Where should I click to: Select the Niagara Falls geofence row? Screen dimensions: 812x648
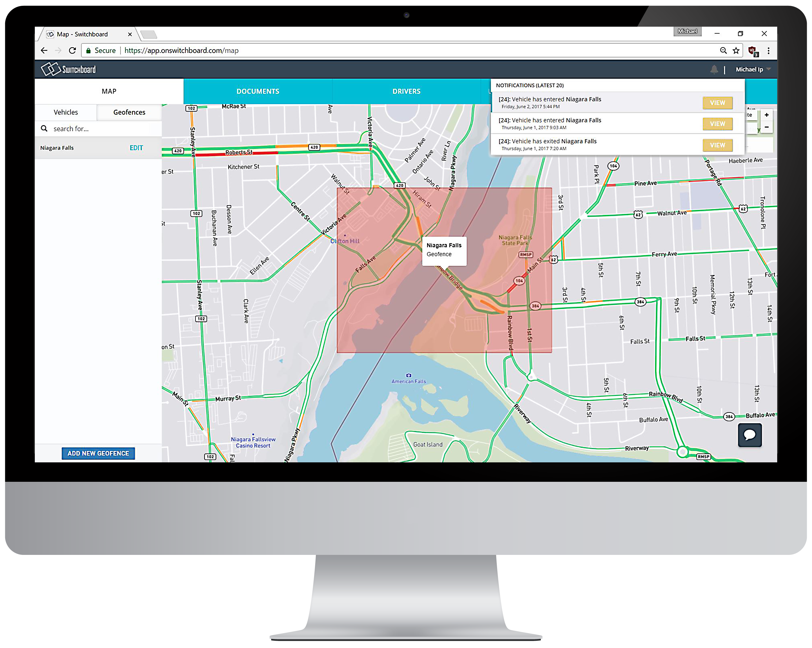click(98, 148)
